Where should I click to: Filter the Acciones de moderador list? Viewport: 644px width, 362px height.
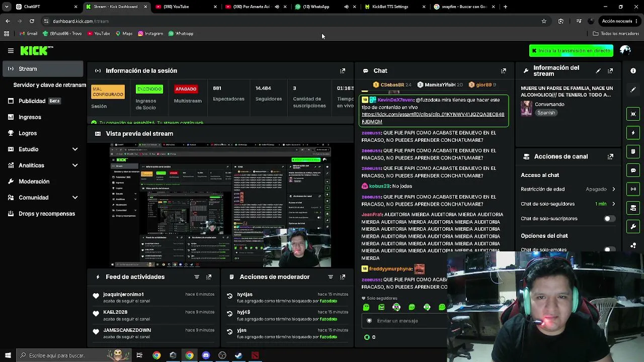tap(331, 277)
